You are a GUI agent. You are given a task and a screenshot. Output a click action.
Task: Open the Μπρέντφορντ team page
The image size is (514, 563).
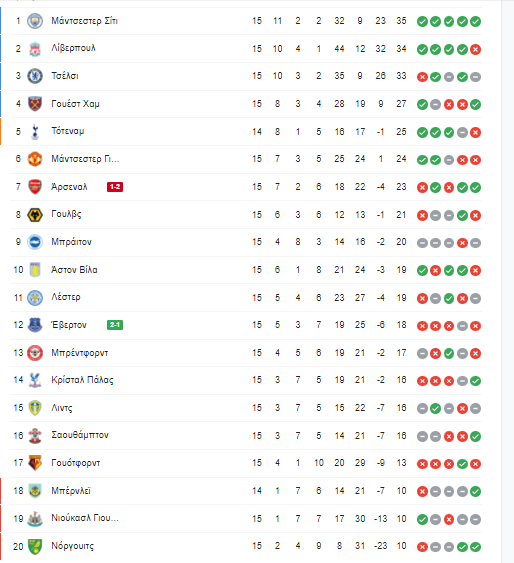pyautogui.click(x=80, y=353)
